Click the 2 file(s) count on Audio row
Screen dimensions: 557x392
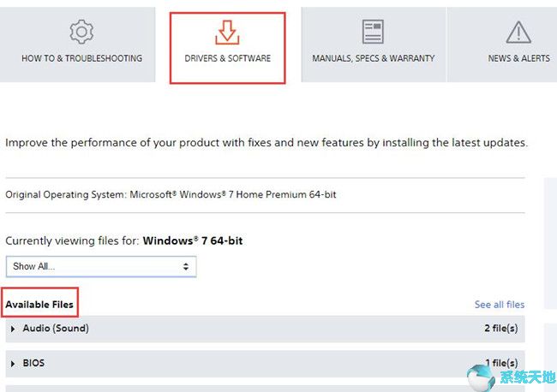(500, 328)
